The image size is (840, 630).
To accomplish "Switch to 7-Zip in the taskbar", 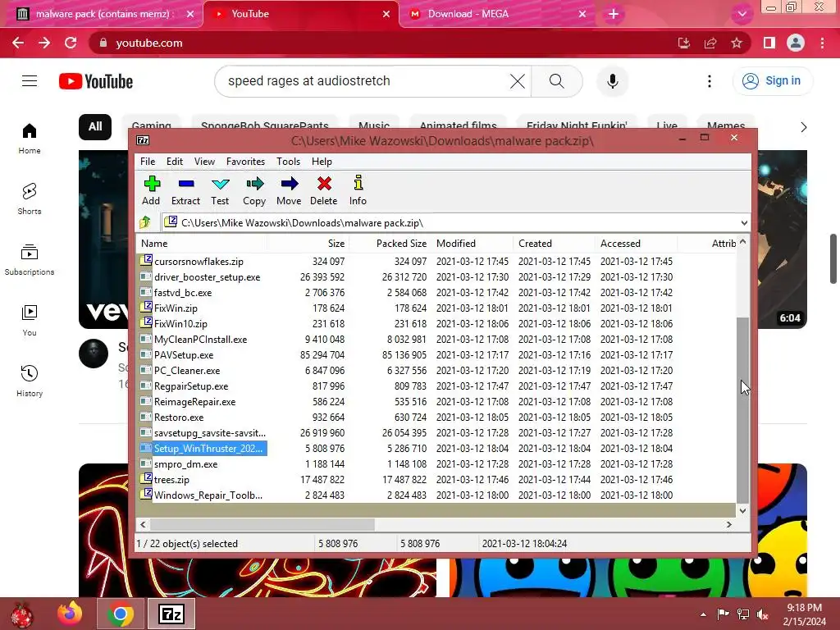I will 171,614.
